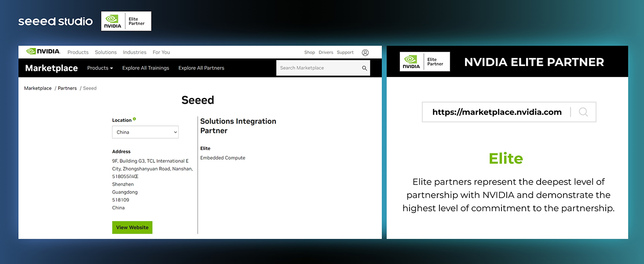Image resolution: width=644 pixels, height=264 pixels.
Task: Click the NVIDIA ELITE PARTNER banner title
Action: [534, 62]
